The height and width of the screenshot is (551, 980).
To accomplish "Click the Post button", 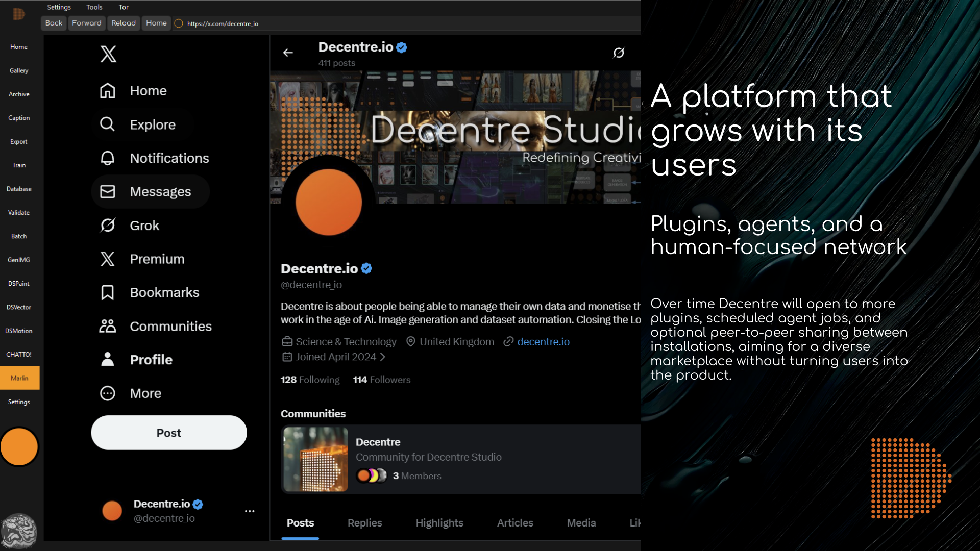I will tap(168, 432).
